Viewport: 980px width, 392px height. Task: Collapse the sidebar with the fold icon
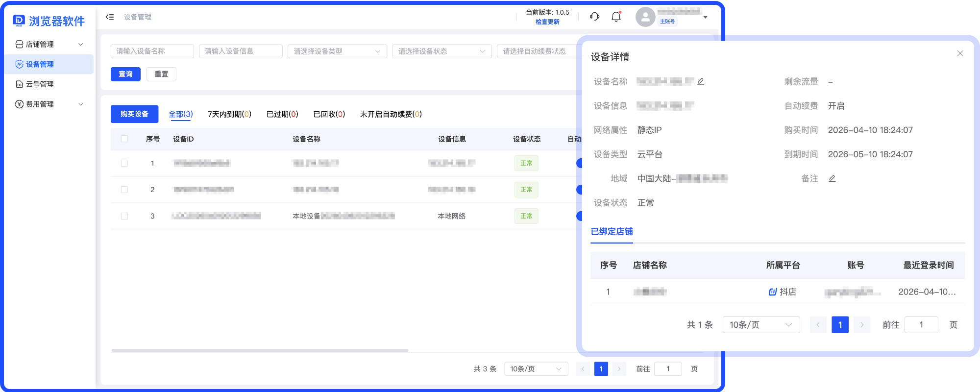(110, 17)
